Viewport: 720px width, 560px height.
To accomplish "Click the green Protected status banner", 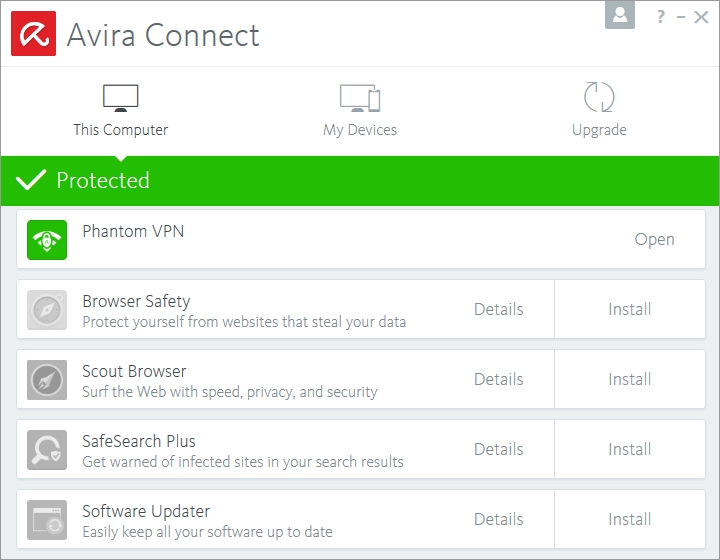I will (x=360, y=181).
